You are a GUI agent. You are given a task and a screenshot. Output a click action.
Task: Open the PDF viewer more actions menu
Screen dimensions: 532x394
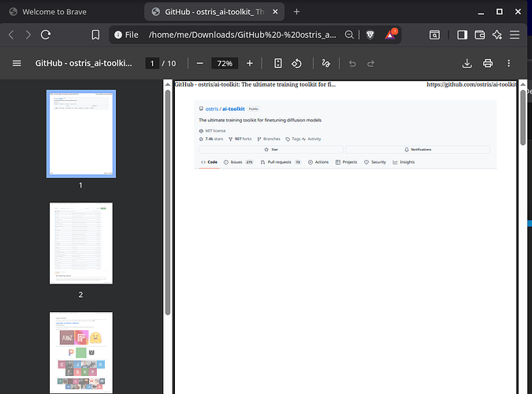(x=508, y=64)
